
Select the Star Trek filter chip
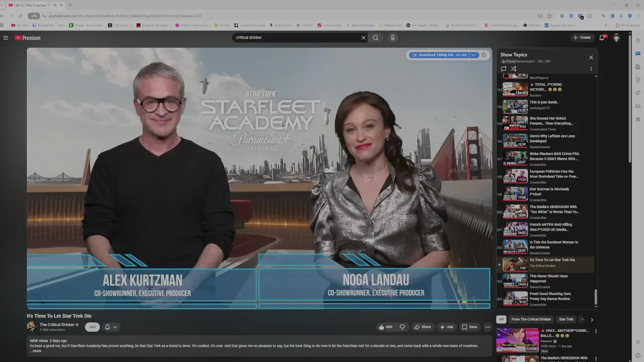(x=566, y=319)
